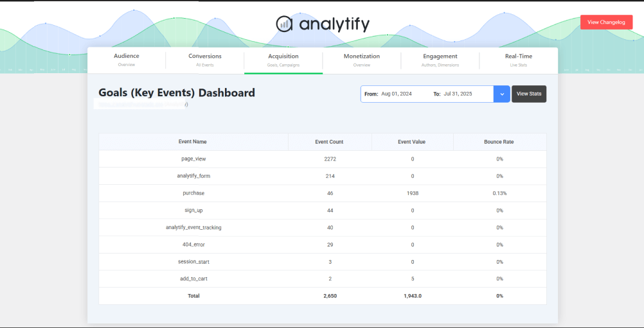
Task: Click the analytify_event_tracking count 40
Action: [330, 228]
